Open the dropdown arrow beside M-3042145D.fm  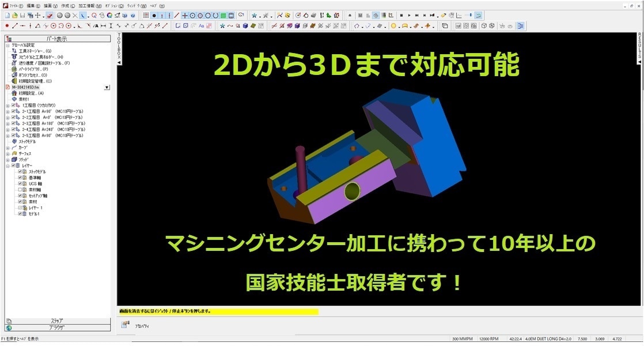pyautogui.click(x=107, y=88)
